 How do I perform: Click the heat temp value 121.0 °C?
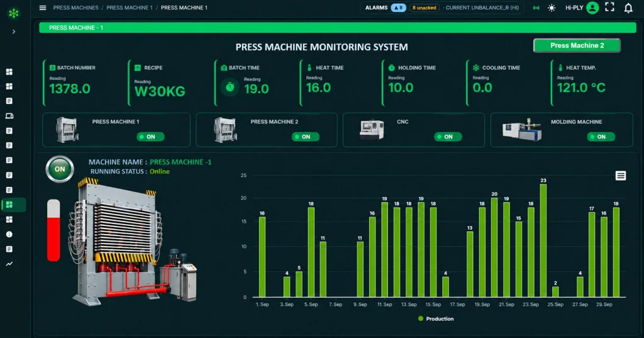coord(581,87)
